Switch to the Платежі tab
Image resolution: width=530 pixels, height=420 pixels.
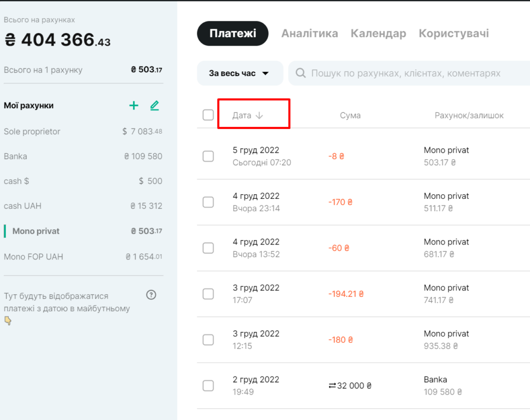tap(232, 34)
